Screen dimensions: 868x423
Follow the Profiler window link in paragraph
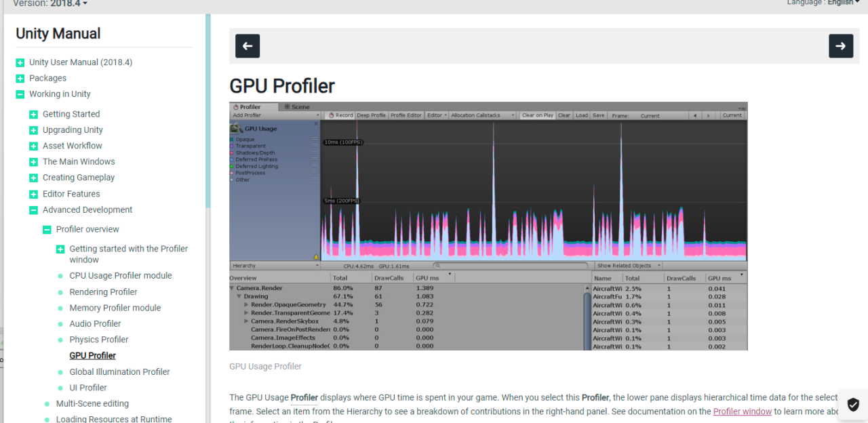coord(743,411)
